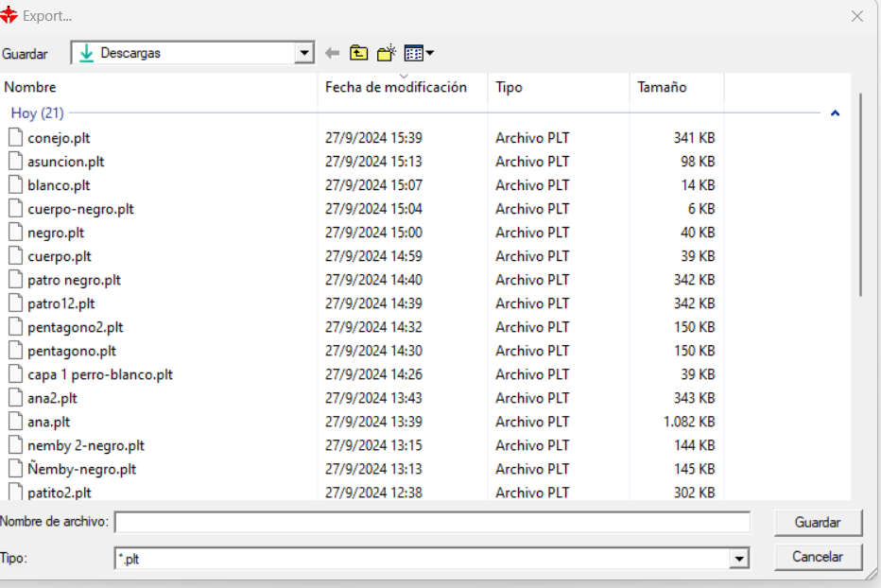The height and width of the screenshot is (588, 881).
Task: Select the capa 1 perro-blanco.plt name
Action: (x=100, y=374)
